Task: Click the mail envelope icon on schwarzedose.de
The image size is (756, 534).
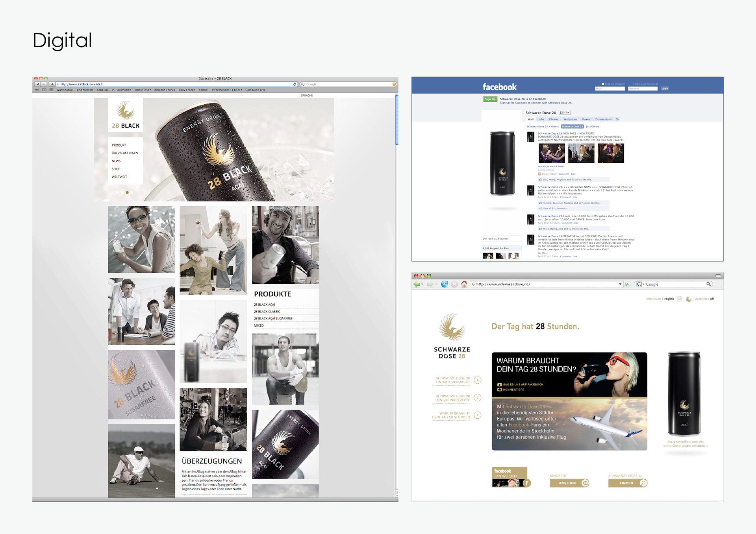Action: [679, 299]
